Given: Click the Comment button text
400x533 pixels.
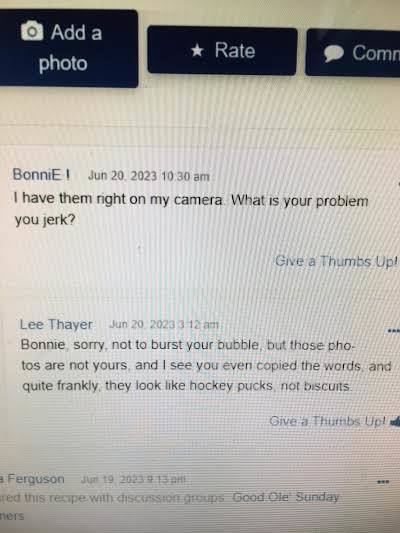Looking at the screenshot, I should click(376, 53).
